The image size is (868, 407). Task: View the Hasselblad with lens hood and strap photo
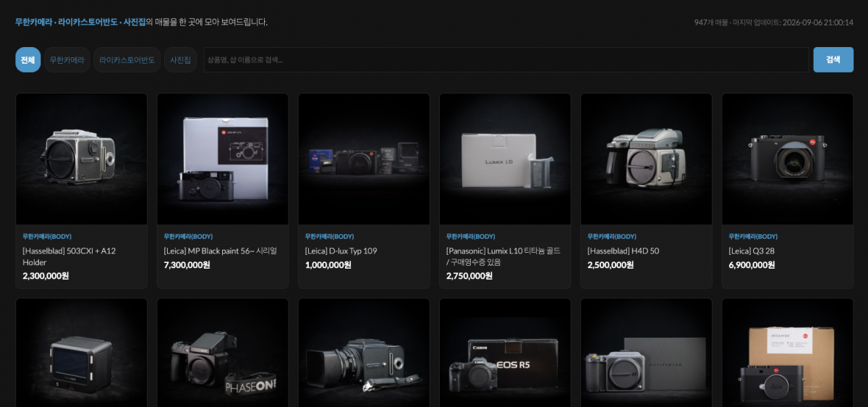(364, 353)
